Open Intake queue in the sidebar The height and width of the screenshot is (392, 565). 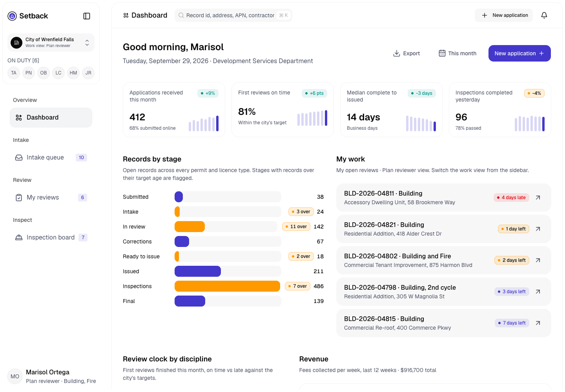tap(51, 158)
